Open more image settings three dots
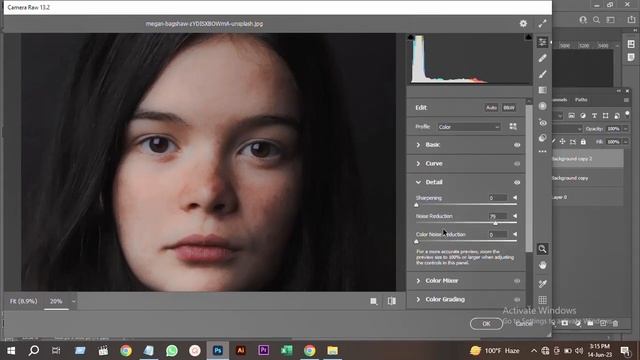640x360 pixels. pos(542,151)
